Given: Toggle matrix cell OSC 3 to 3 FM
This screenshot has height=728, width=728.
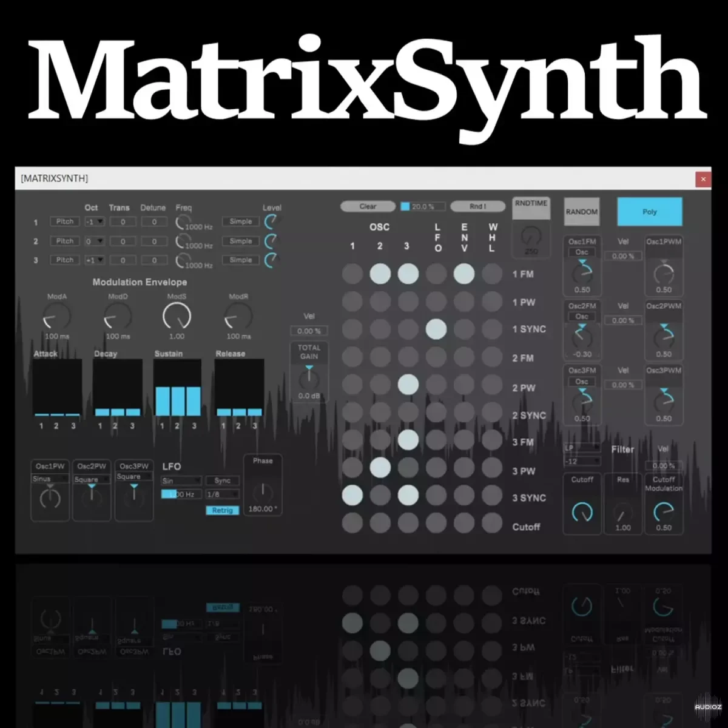Looking at the screenshot, I should tap(408, 440).
